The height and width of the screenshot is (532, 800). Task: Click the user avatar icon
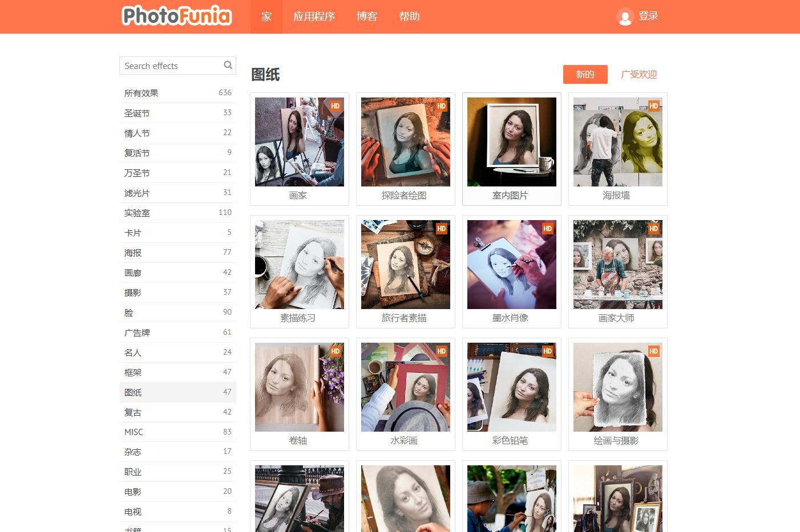[625, 17]
